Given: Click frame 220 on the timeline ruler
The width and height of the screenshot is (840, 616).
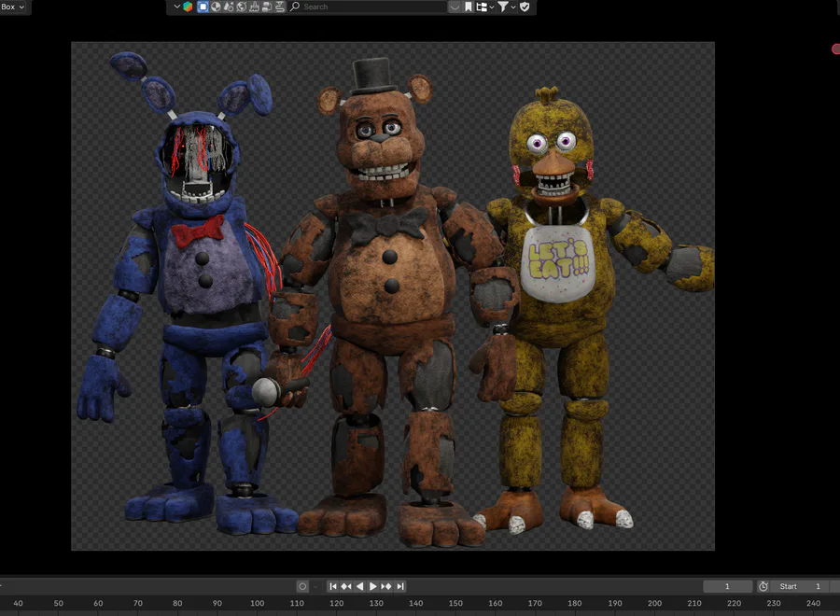Looking at the screenshot, I should (x=734, y=603).
